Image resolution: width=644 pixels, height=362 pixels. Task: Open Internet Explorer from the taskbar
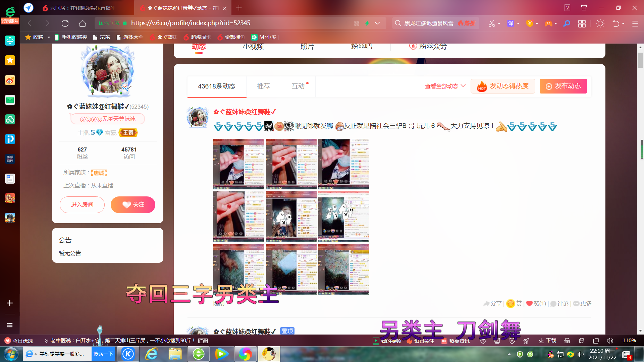tap(152, 354)
